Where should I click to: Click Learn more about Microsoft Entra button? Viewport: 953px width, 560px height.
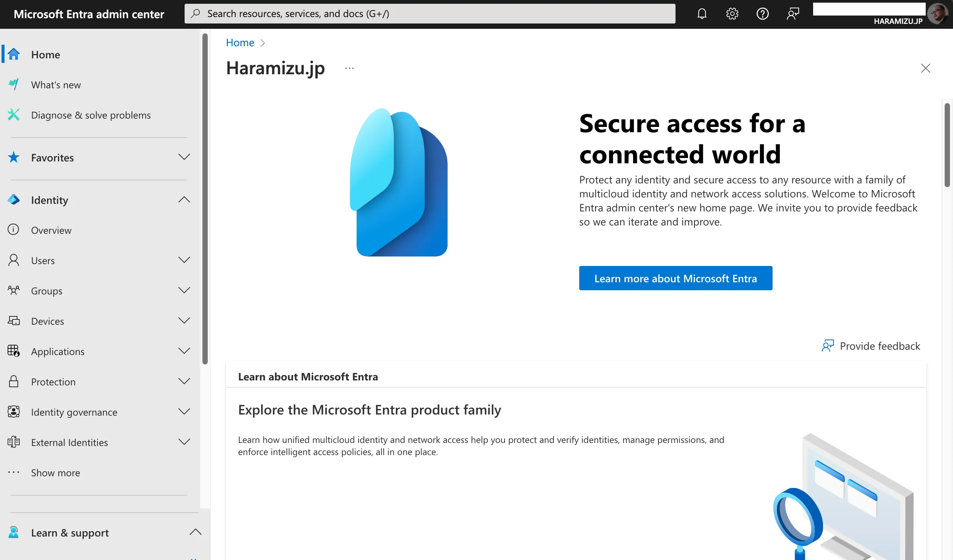click(676, 278)
